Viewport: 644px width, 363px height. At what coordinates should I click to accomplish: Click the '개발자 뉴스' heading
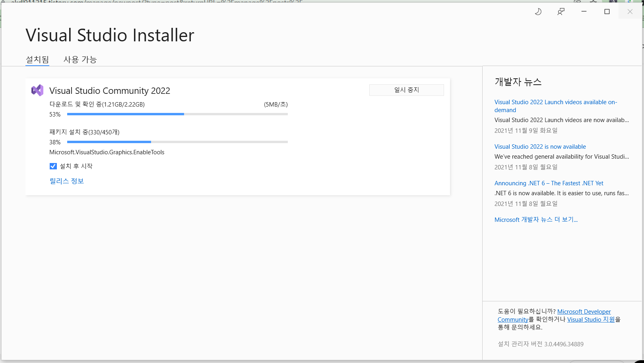tap(518, 82)
